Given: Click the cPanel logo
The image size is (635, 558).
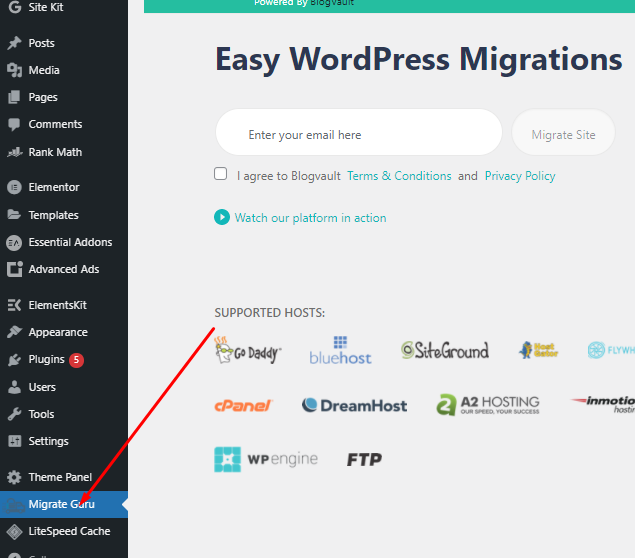Looking at the screenshot, I should tap(243, 405).
